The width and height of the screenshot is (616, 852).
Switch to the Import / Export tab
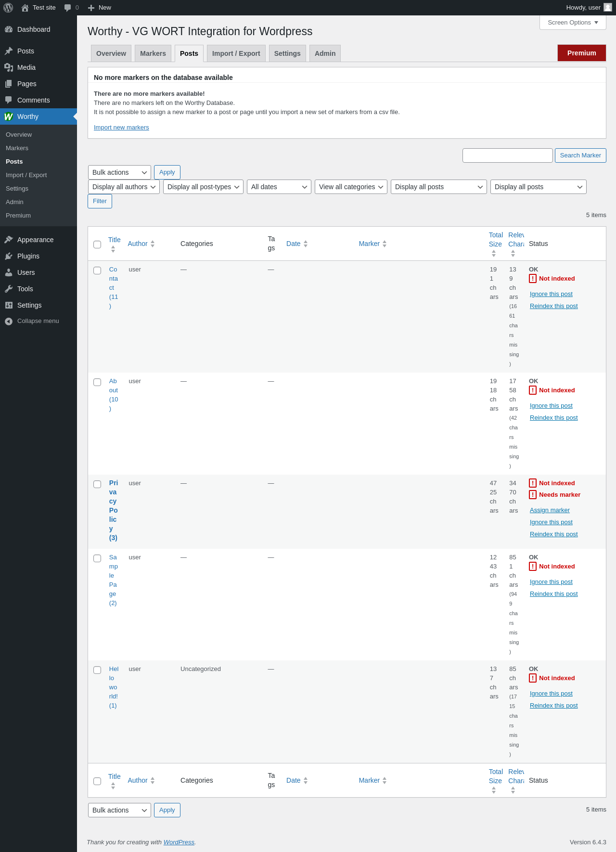(236, 53)
